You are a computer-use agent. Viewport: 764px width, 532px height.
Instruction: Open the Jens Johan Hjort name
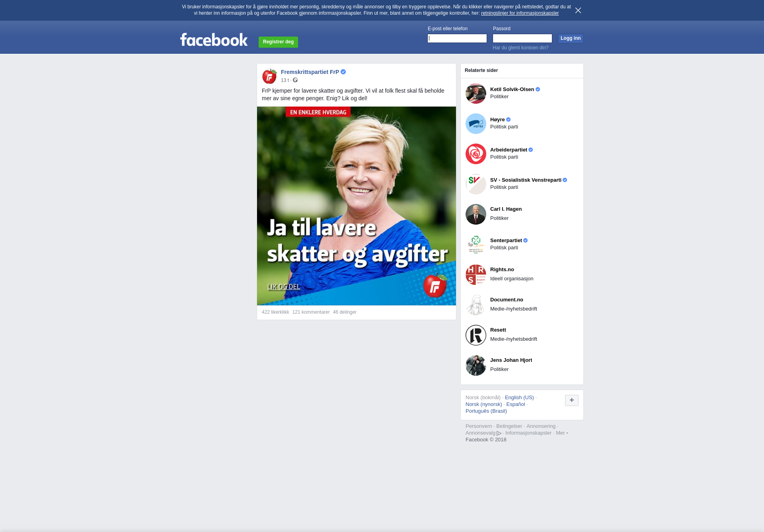pos(511,360)
